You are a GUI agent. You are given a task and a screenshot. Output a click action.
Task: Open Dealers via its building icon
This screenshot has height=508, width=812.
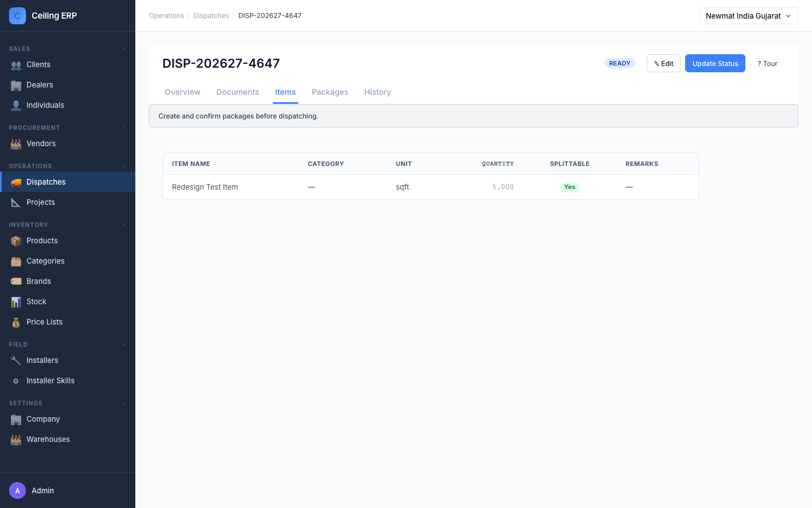[x=16, y=85]
